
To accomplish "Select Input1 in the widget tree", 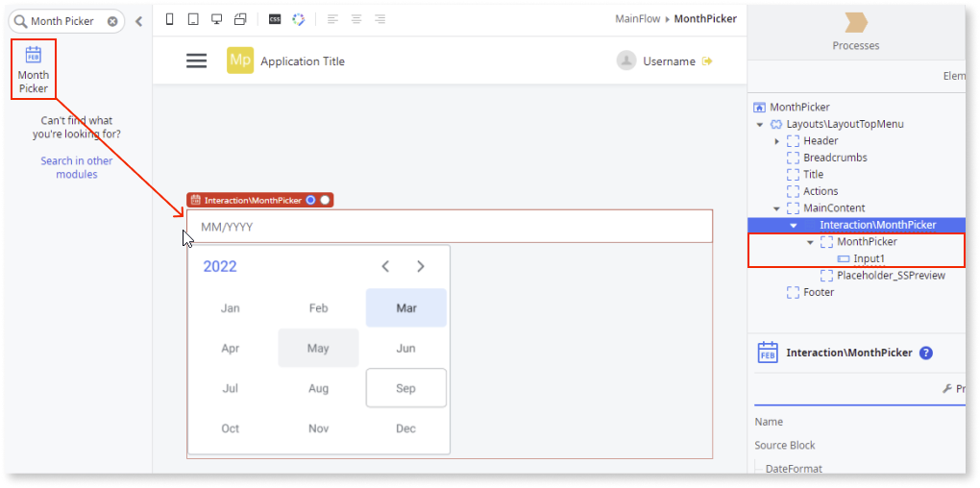I will [869, 258].
